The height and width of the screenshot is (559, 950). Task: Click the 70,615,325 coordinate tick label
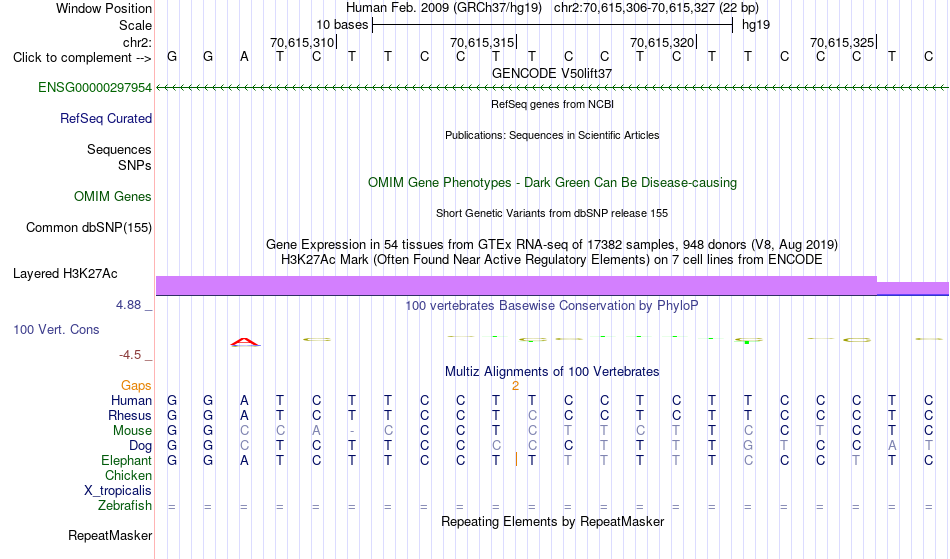tap(842, 42)
